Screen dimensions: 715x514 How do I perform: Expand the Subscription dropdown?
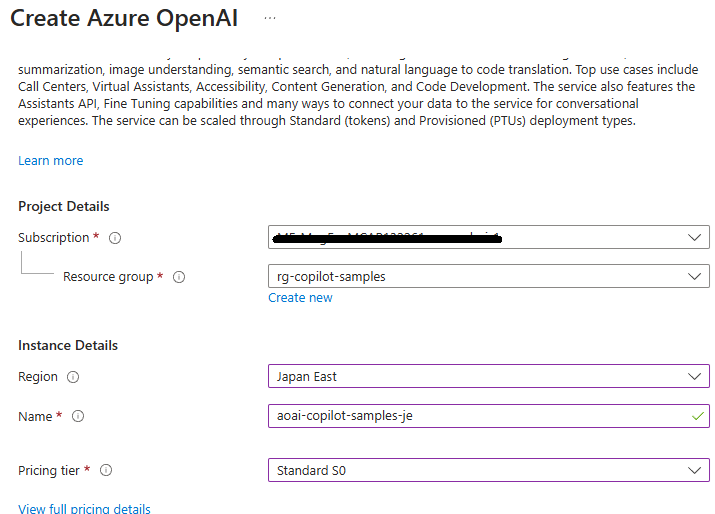point(694,238)
